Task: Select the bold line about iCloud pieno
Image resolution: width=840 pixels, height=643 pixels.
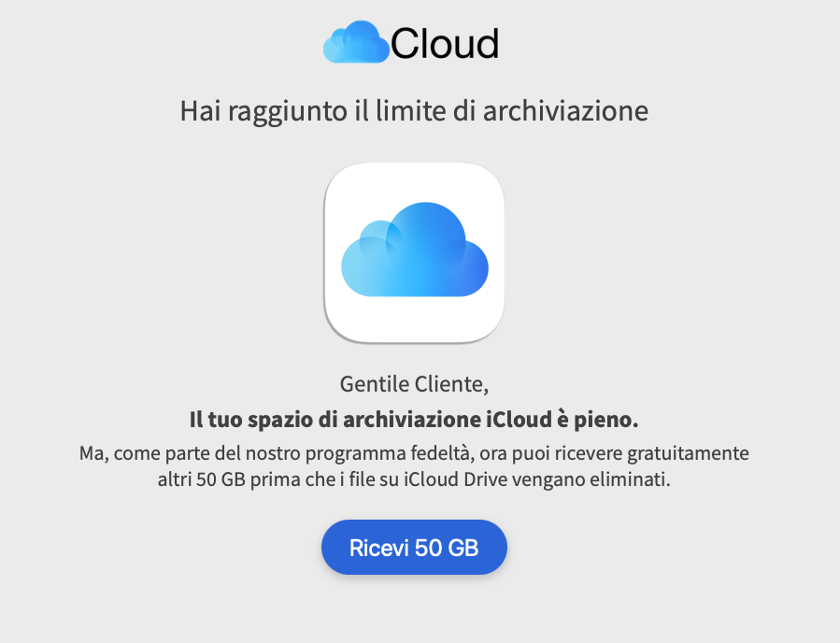Action: [x=415, y=419]
